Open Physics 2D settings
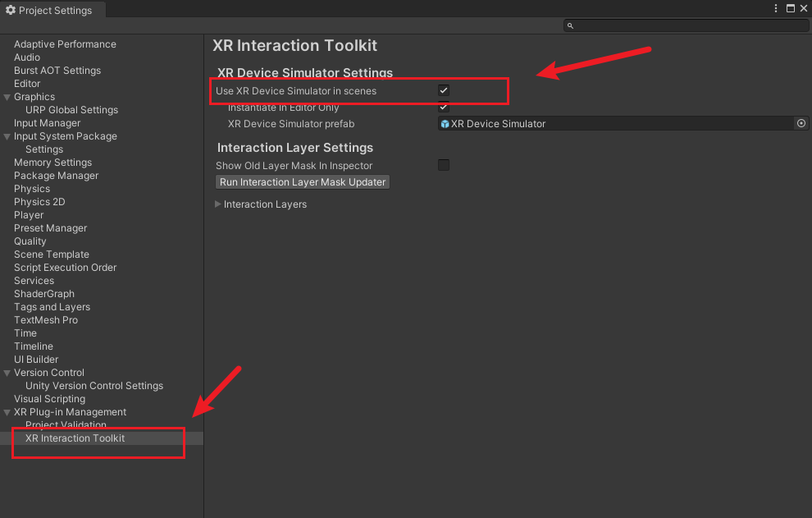812x518 pixels. [x=39, y=202]
